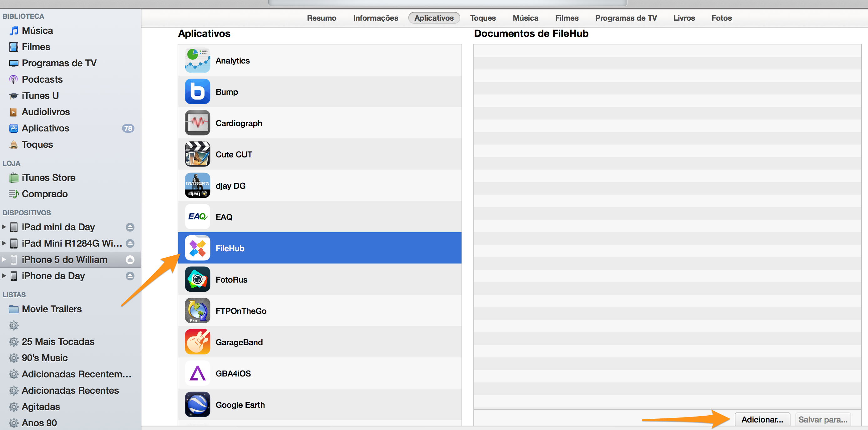Switch to the Toques tab
868x430 pixels.
[x=483, y=18]
